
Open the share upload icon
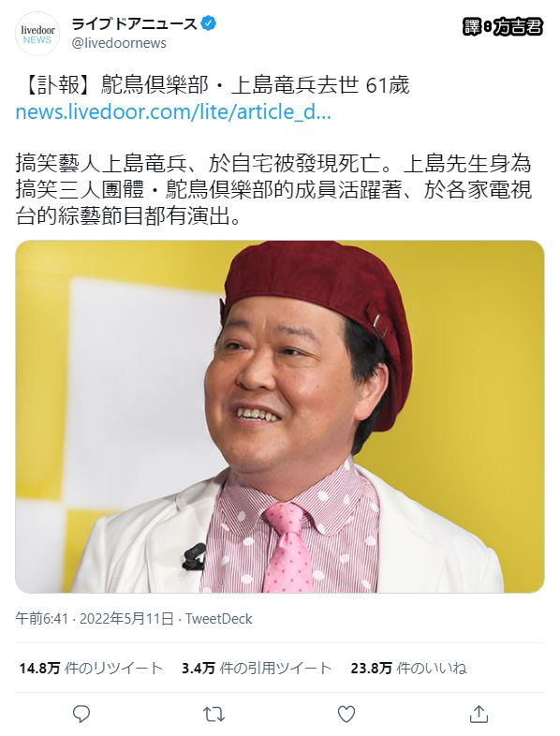(x=479, y=714)
